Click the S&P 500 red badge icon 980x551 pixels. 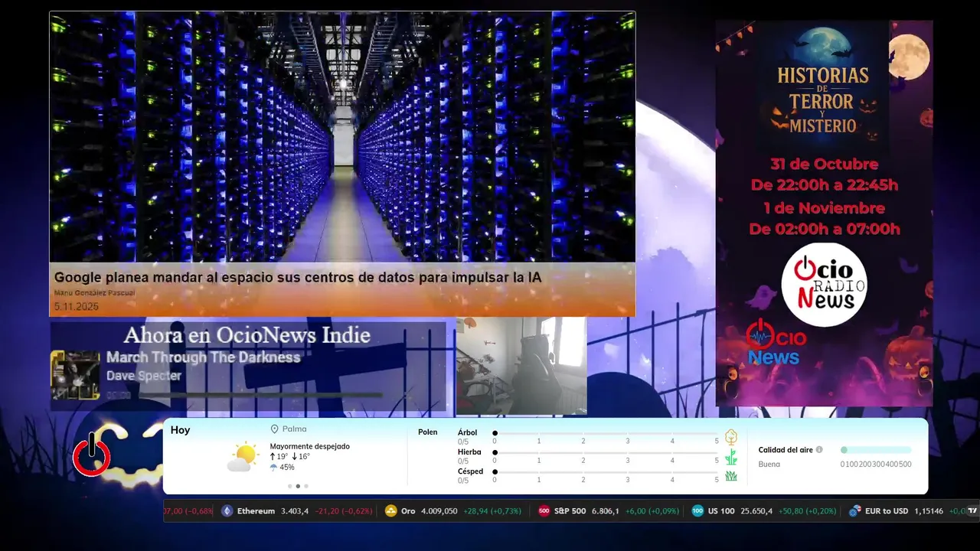click(x=544, y=511)
